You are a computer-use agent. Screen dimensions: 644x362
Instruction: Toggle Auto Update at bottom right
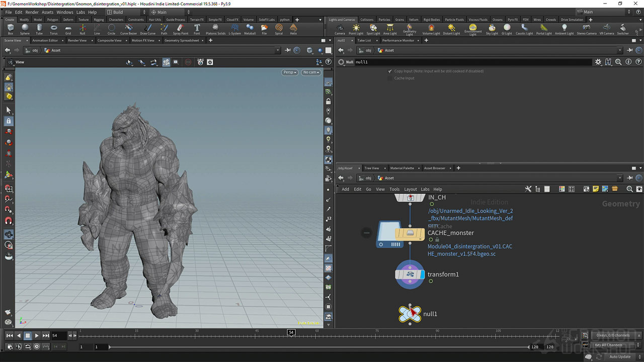tap(620, 356)
